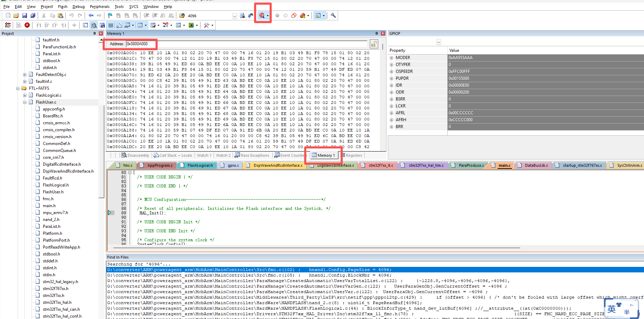Create a new file from toolbar

(x=8, y=16)
